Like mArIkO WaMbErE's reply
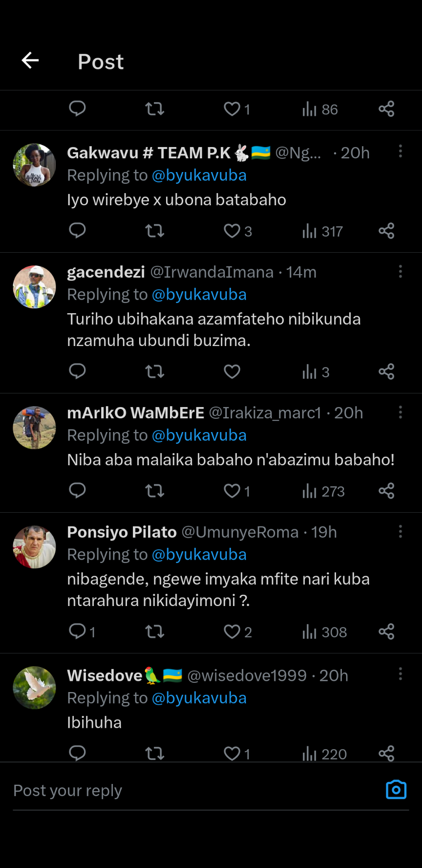Image resolution: width=422 pixels, height=868 pixels. 232,491
